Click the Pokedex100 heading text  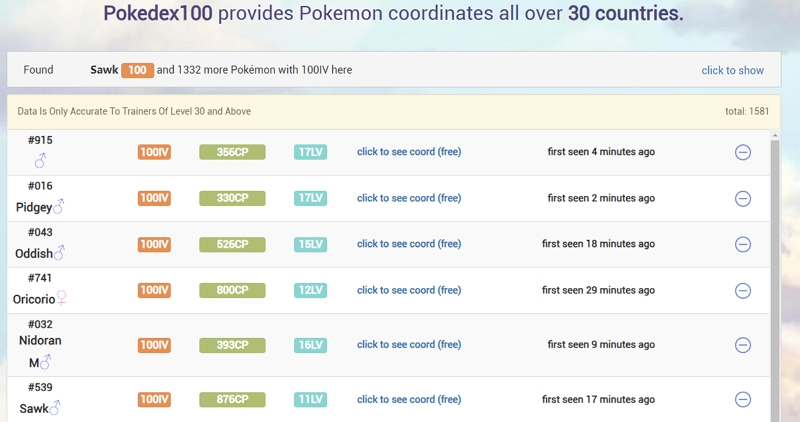158,13
